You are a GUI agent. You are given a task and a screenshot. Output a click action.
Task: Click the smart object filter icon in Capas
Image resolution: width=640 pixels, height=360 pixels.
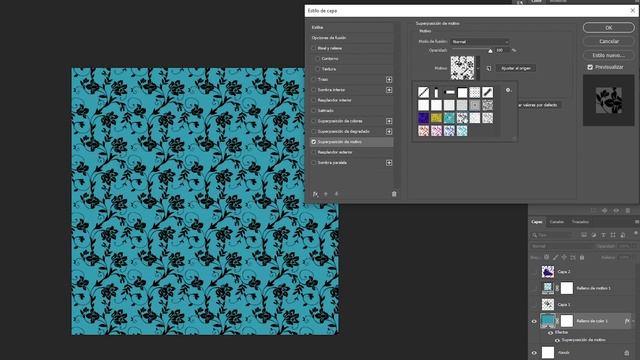(x=623, y=235)
